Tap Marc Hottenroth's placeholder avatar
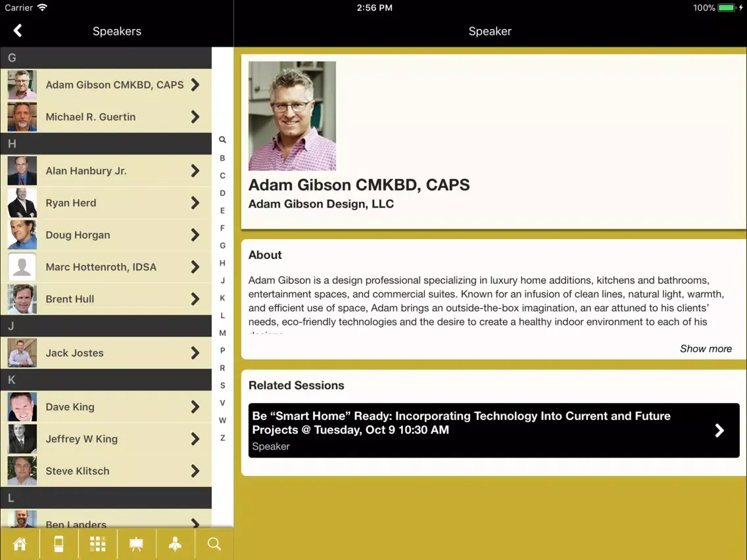The height and width of the screenshot is (560, 747). coord(22,267)
